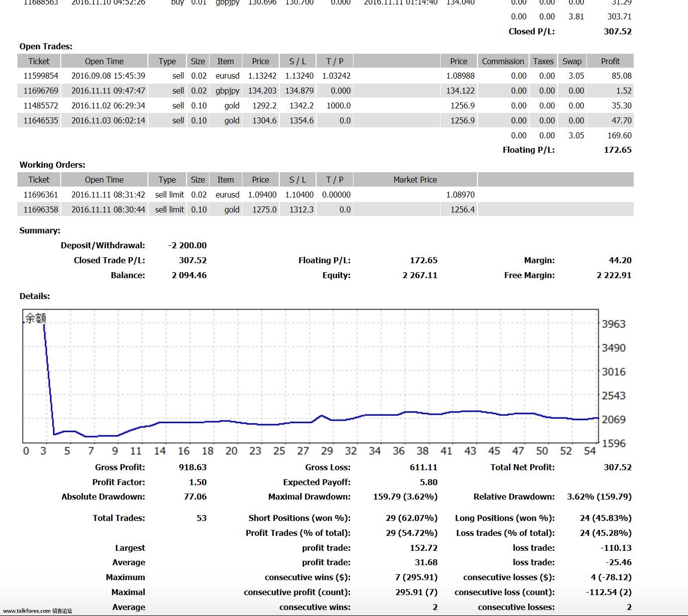
Task: Click Short Positions value 29 (62.07%)
Action: pyautogui.click(x=412, y=518)
